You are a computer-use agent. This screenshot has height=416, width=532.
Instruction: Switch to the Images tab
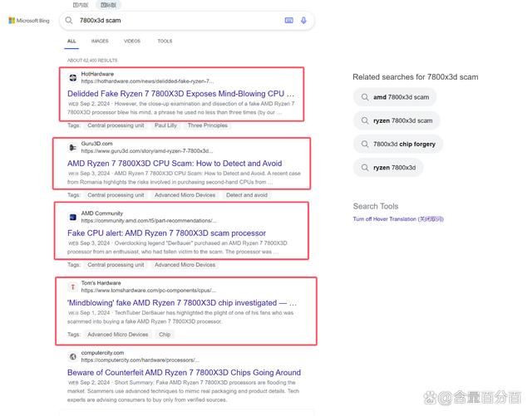click(x=100, y=41)
